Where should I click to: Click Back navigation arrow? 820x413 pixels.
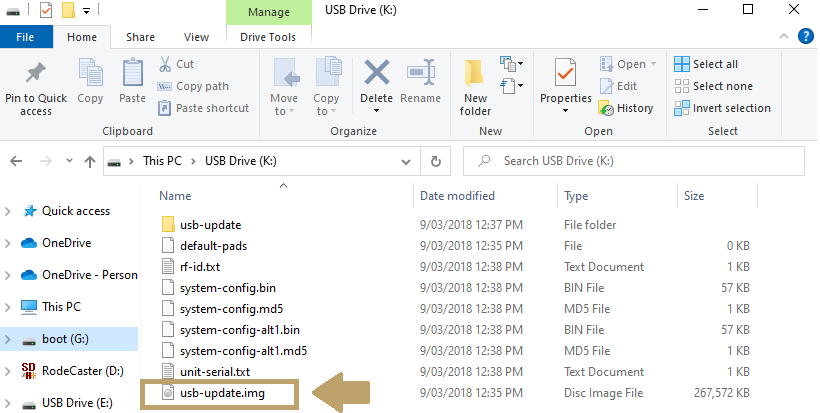coord(16,162)
